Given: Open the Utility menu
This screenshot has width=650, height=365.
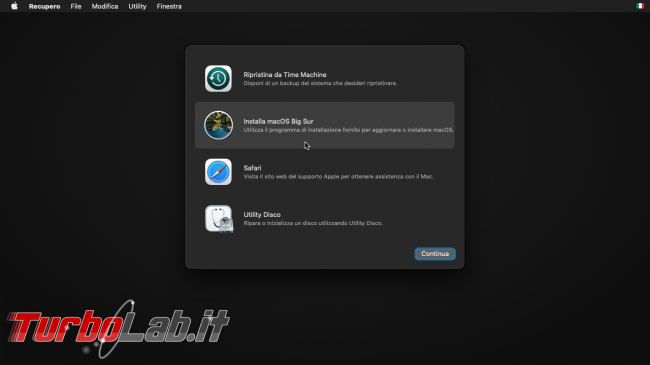Looking at the screenshot, I should tap(137, 6).
